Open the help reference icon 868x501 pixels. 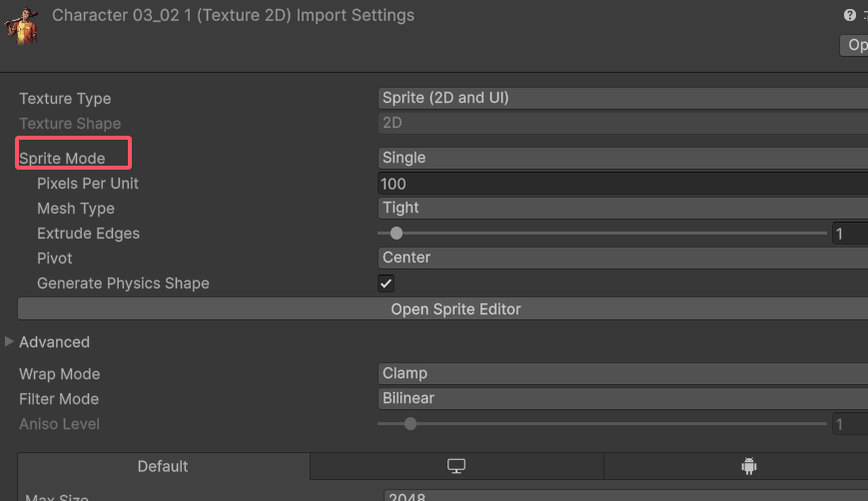(849, 16)
